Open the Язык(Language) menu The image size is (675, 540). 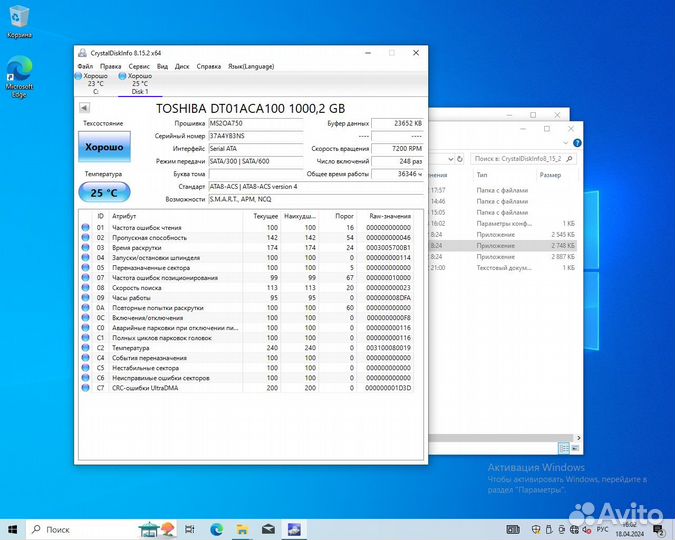coord(251,66)
